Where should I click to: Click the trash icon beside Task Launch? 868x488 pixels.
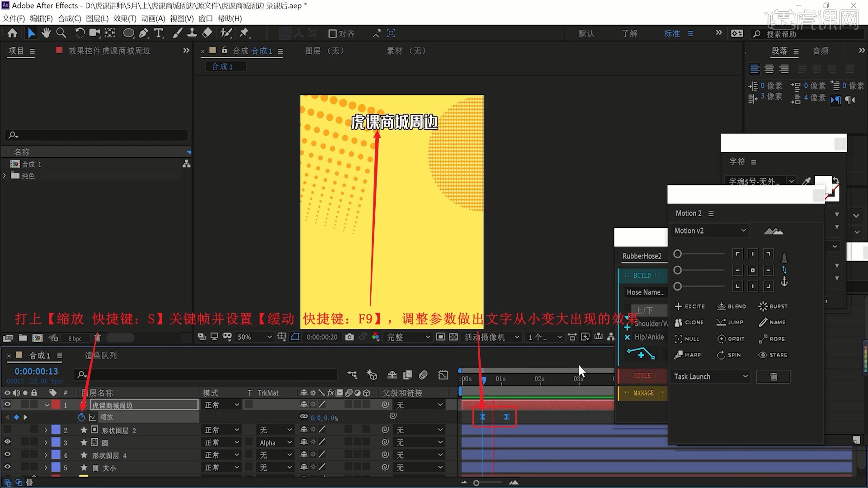pos(774,376)
